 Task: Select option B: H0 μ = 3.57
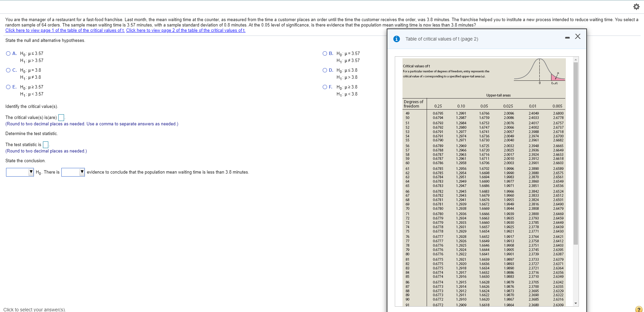tap(325, 53)
